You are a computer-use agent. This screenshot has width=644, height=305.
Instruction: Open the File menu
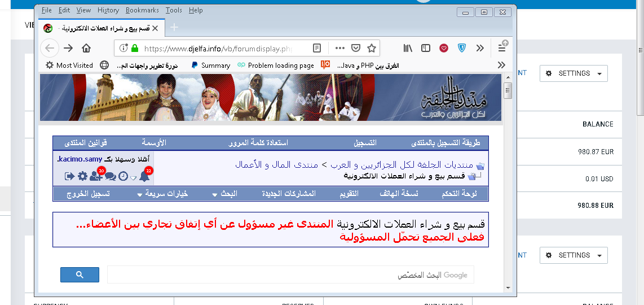46,10
